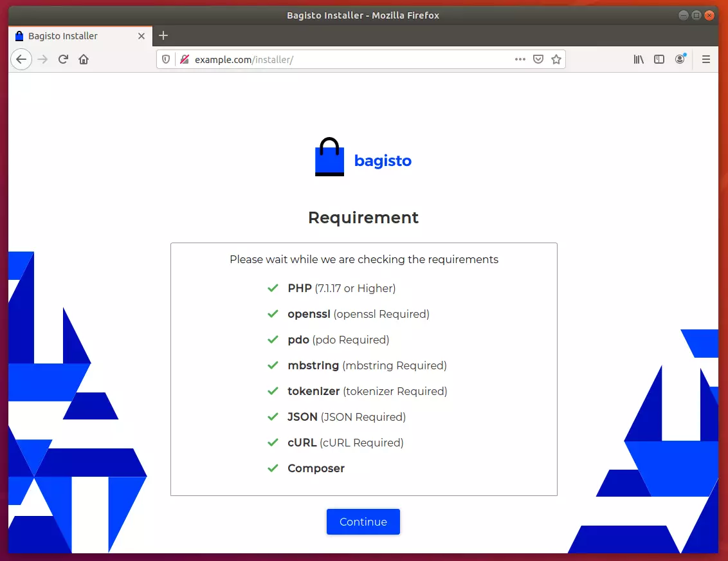The width and height of the screenshot is (728, 561).
Task: Click the 'Composer' requirement text
Action: [x=316, y=468]
